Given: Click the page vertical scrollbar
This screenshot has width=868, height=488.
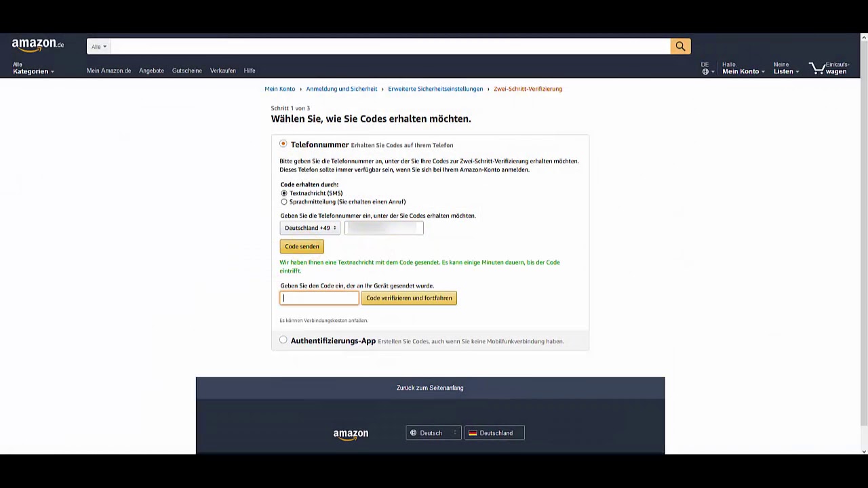Looking at the screenshot, I should point(864,232).
